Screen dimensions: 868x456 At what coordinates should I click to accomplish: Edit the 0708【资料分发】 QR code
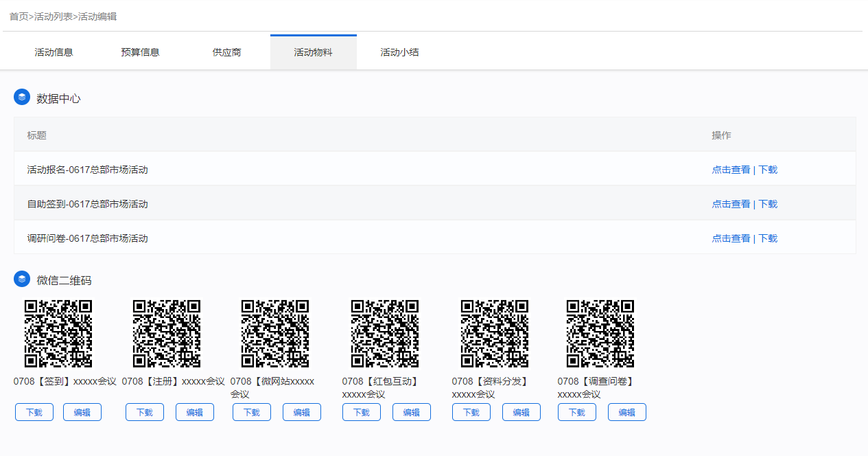tap(521, 412)
